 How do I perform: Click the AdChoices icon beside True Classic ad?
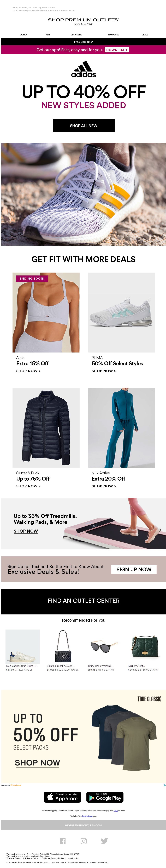click(x=164, y=785)
